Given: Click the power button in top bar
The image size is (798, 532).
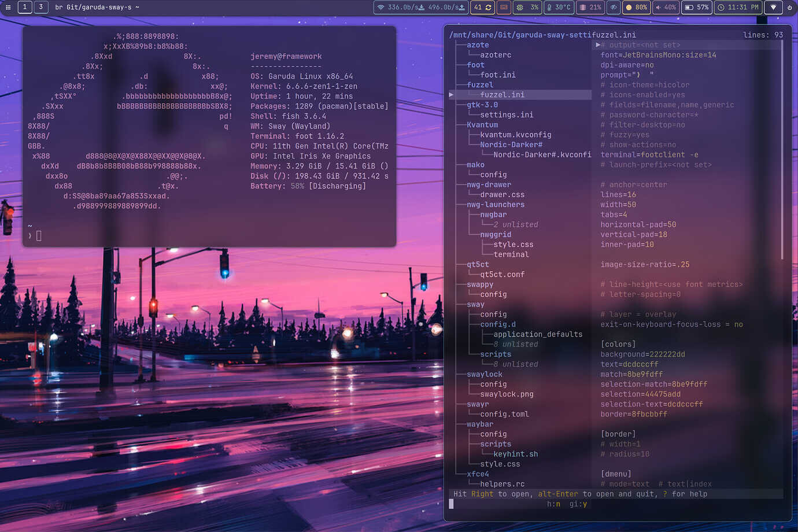Looking at the screenshot, I should pos(789,8).
